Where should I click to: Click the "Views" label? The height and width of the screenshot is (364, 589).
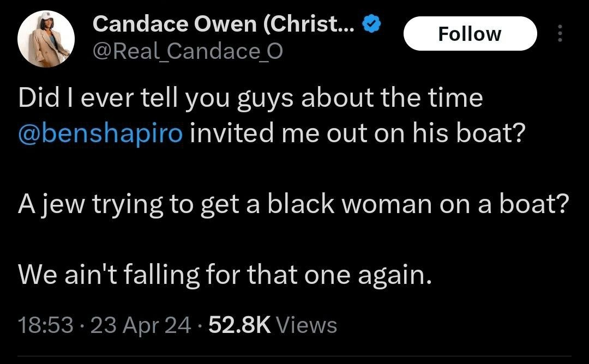pyautogui.click(x=306, y=325)
